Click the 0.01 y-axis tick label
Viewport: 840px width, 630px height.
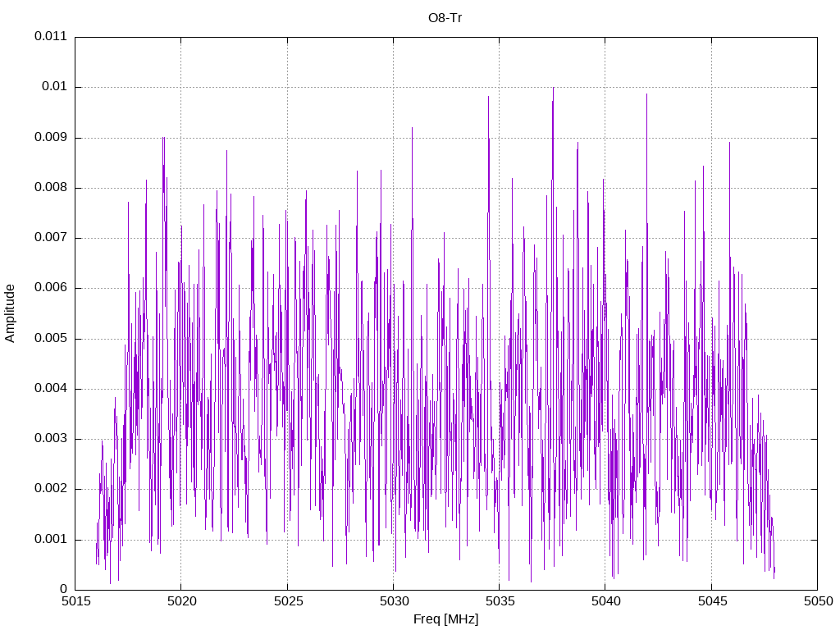(55, 87)
